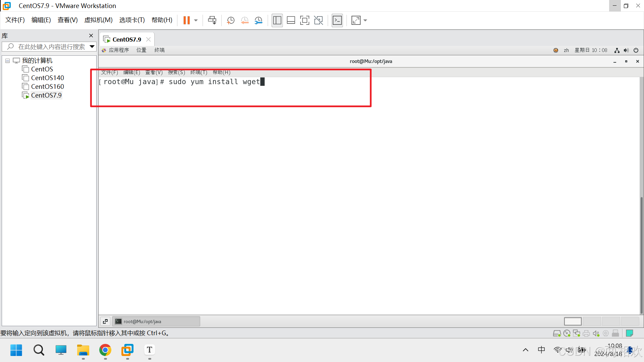The width and height of the screenshot is (644, 362).
Task: Click the console view terminal icon
Action: 337,20
